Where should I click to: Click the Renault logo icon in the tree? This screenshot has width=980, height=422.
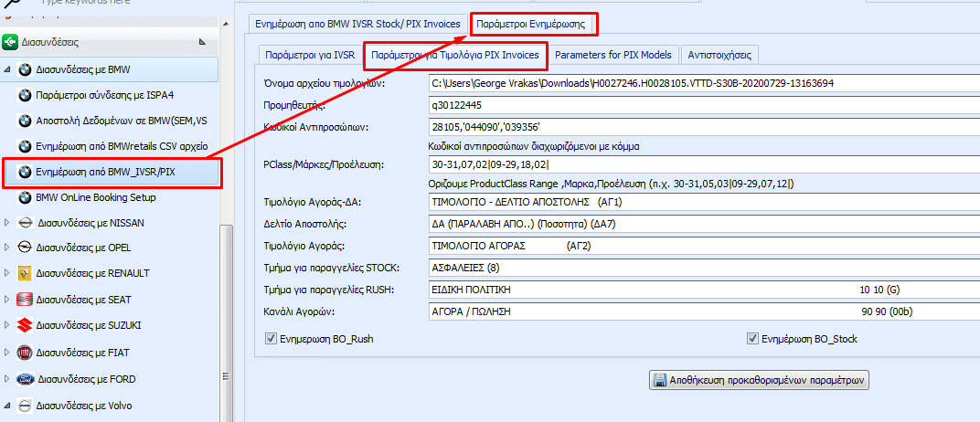pyautogui.click(x=25, y=273)
